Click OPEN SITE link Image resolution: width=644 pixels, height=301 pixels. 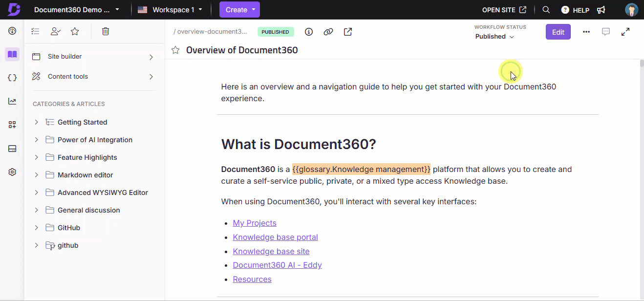[504, 10]
